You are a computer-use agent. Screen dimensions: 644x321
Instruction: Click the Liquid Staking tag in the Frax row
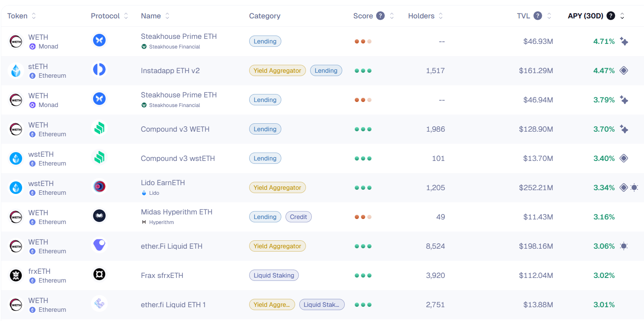(274, 275)
